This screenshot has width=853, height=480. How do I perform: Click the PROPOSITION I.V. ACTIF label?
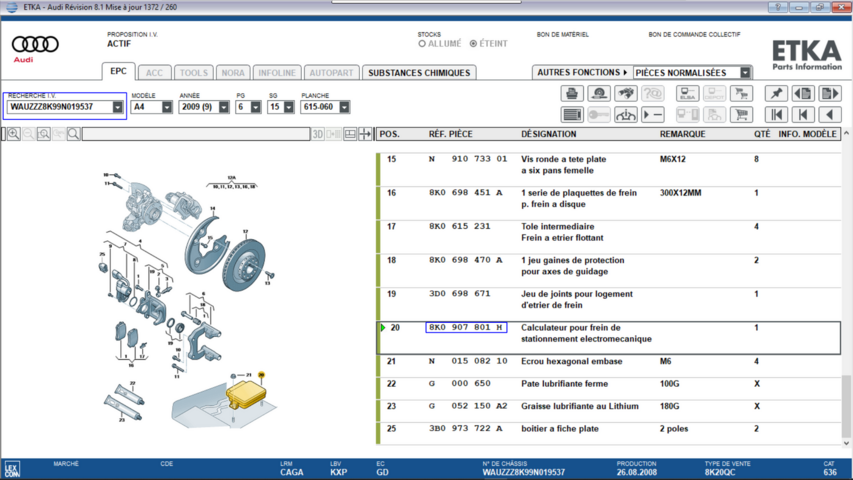click(132, 39)
